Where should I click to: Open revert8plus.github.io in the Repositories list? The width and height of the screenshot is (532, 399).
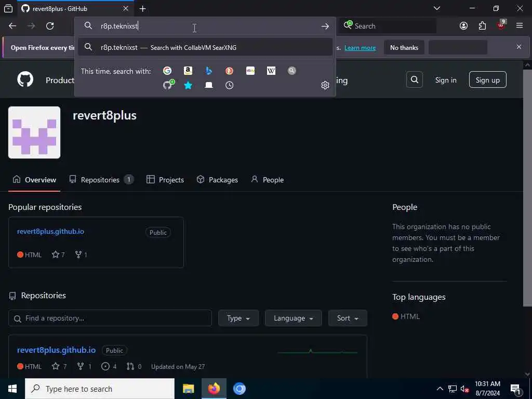56,350
